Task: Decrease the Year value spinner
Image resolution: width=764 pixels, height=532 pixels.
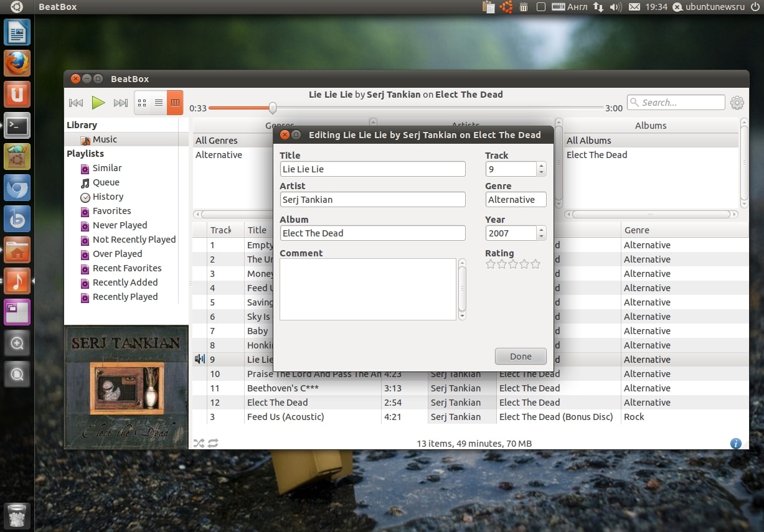Action: tap(541, 236)
